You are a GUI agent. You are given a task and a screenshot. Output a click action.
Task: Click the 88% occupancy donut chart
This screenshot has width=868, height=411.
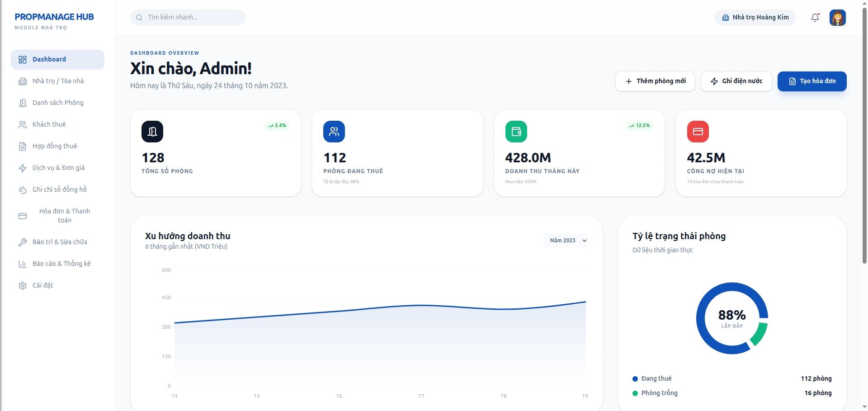pos(732,318)
